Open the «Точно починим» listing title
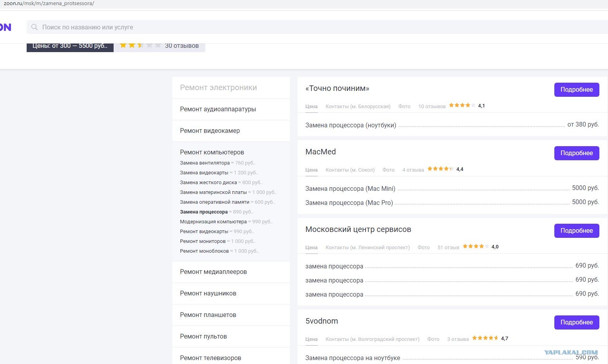608x364 pixels. coord(337,89)
